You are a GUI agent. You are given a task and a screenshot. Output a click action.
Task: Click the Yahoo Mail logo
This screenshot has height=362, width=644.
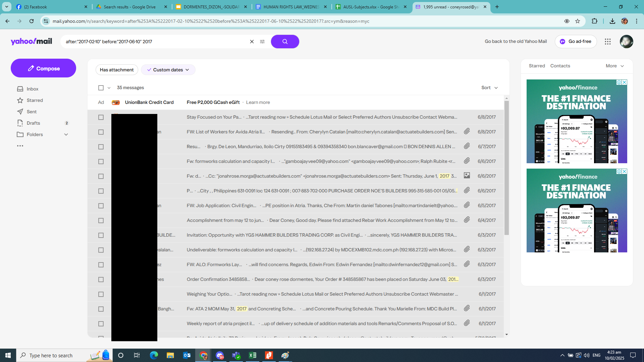pyautogui.click(x=31, y=41)
